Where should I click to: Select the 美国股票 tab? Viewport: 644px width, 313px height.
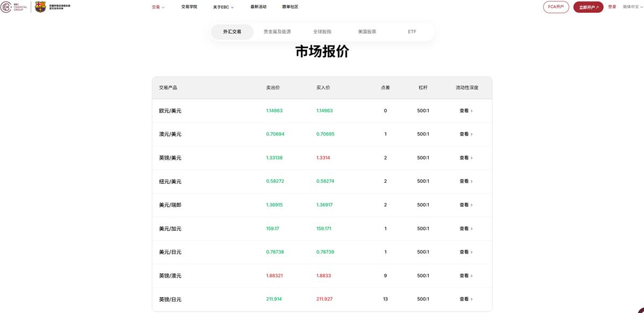pos(367,31)
